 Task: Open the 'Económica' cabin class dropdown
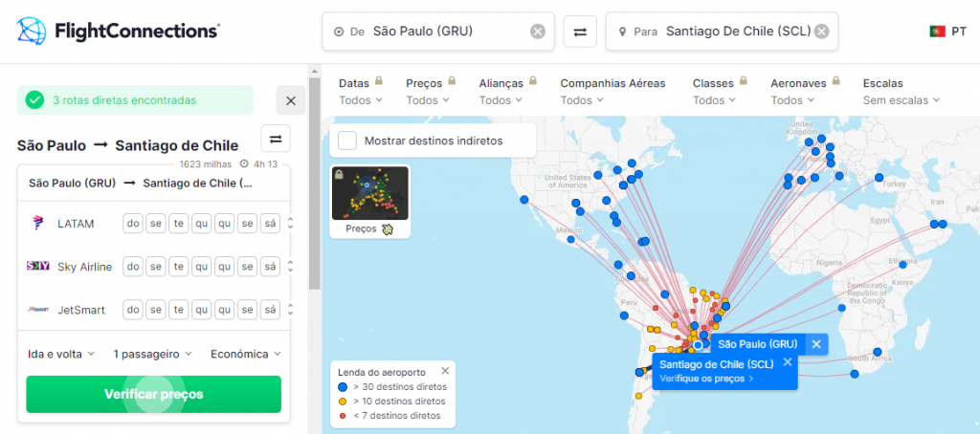click(246, 354)
